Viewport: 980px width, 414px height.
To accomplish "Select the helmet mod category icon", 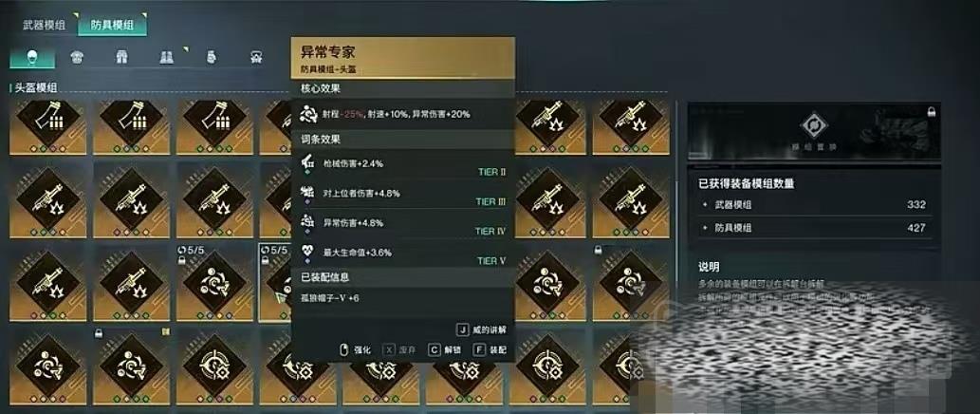I will click(x=32, y=58).
